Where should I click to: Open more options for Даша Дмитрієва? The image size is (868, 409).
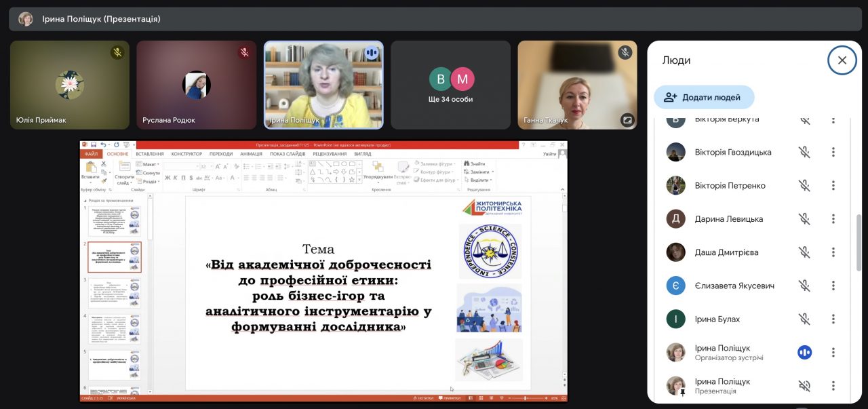point(833,252)
